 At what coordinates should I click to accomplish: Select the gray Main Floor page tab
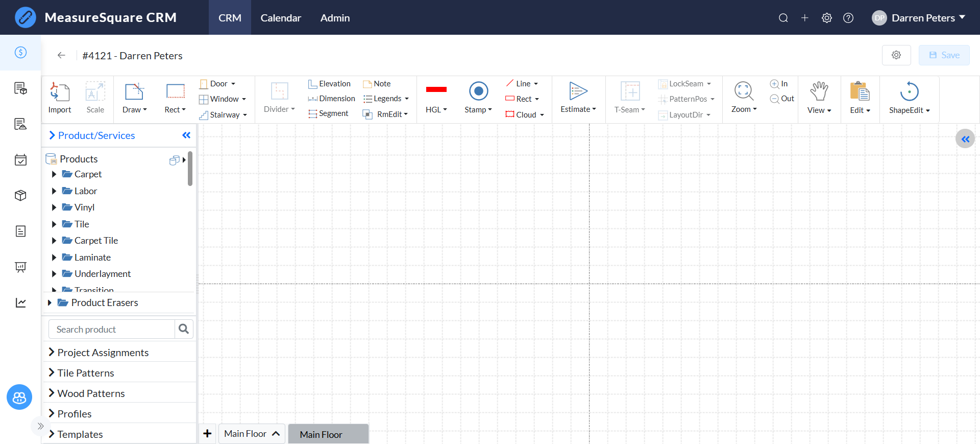(328, 434)
